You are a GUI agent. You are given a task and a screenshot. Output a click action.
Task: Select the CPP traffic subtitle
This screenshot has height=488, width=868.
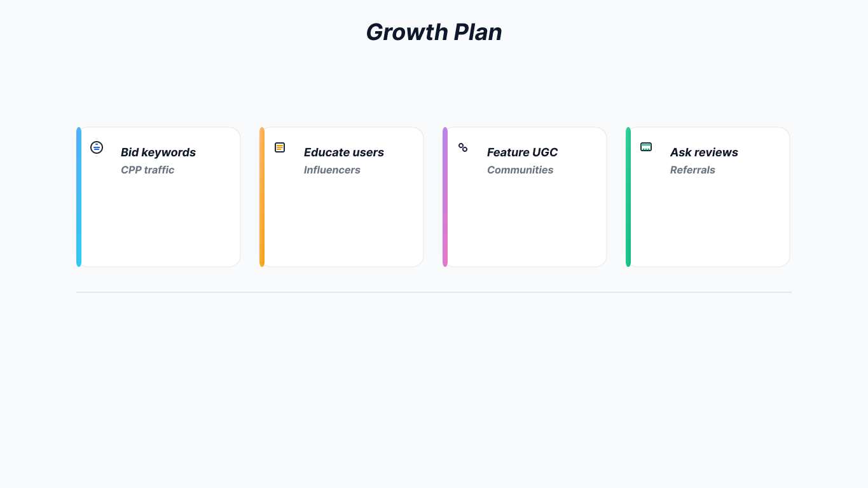148,170
